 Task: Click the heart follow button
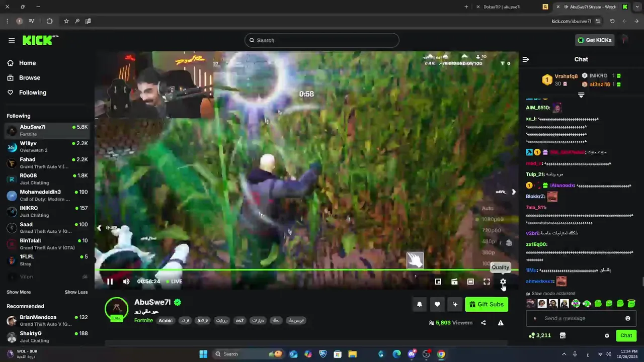click(x=437, y=304)
